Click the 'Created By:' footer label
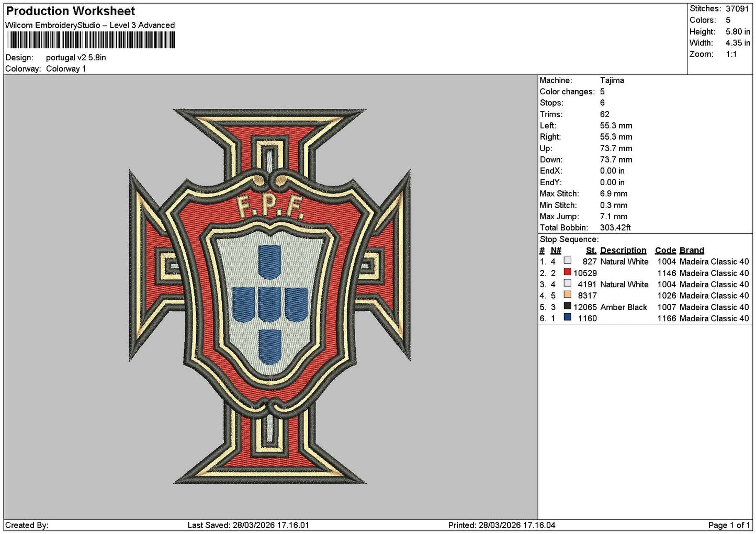 pos(27,525)
